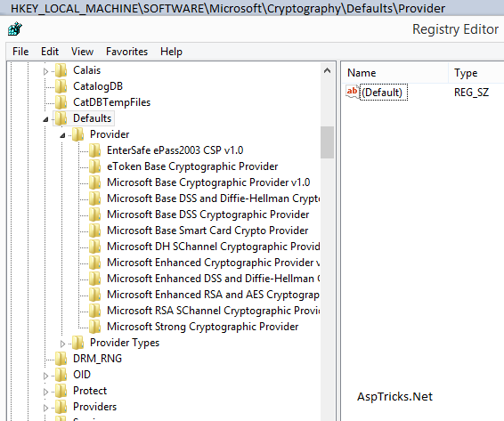Select Microsoft Strong Cryptographic Provider key

point(202,327)
